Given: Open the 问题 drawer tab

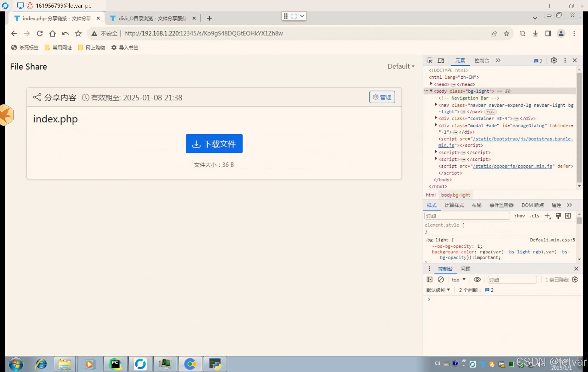Looking at the screenshot, I should (x=465, y=269).
